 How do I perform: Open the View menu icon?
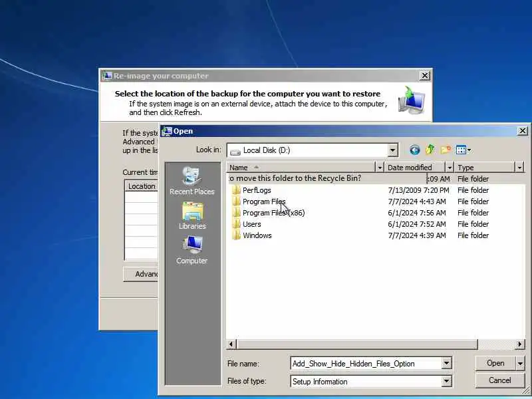click(x=464, y=150)
